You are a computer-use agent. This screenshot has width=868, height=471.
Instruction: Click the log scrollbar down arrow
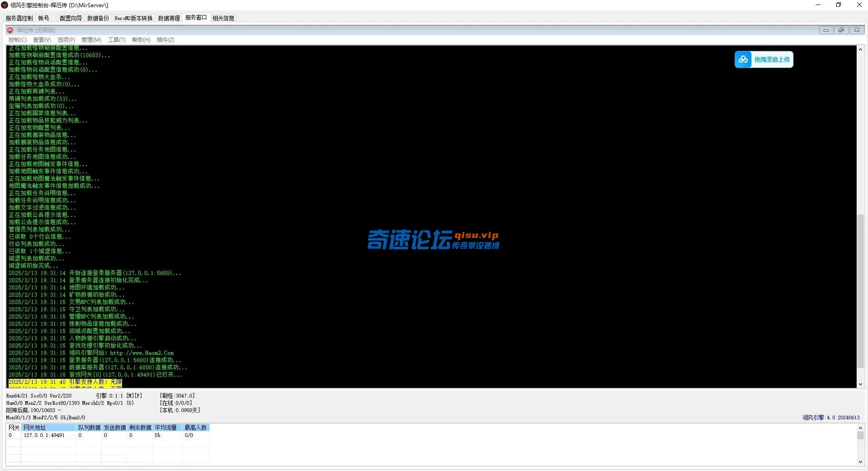pyautogui.click(x=860, y=384)
